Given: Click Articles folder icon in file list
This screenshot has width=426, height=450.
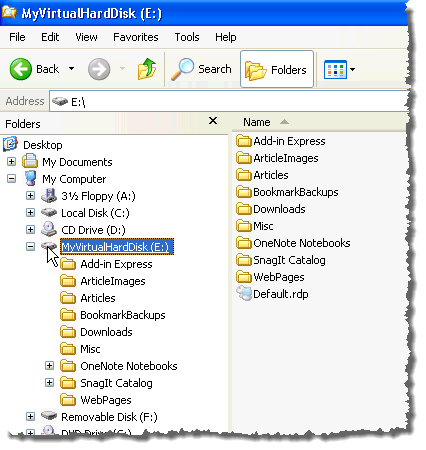Looking at the screenshot, I should pos(244,175).
